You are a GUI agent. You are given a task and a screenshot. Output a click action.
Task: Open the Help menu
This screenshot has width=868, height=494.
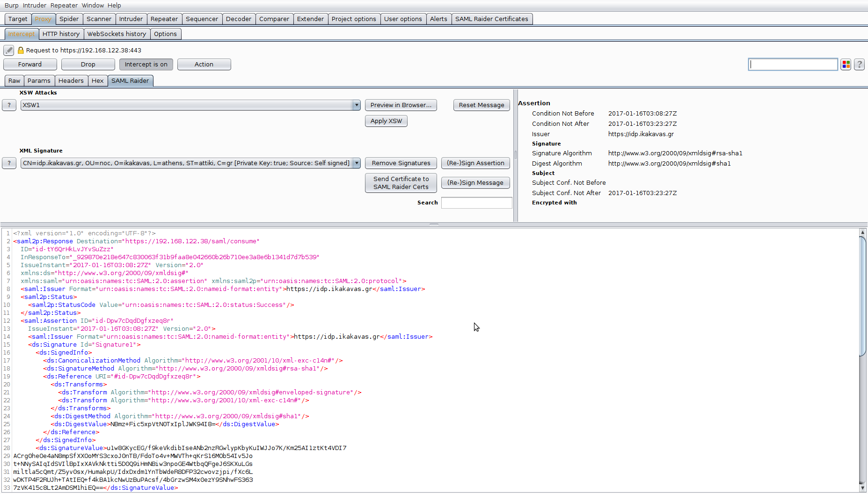(x=114, y=5)
